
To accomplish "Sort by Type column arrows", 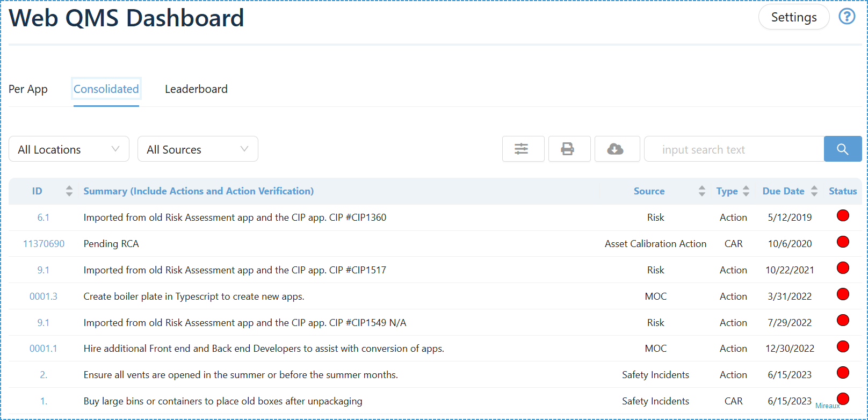I will click(746, 191).
